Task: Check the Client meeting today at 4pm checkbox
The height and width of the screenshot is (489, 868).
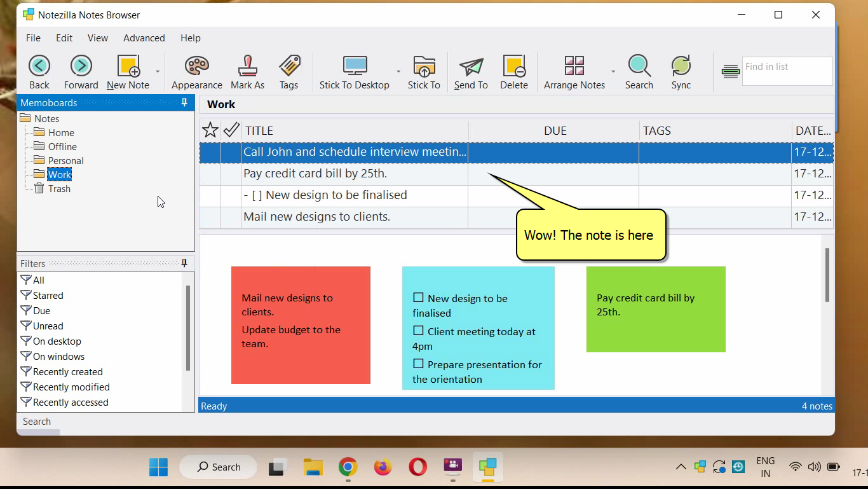Action: pyautogui.click(x=418, y=331)
